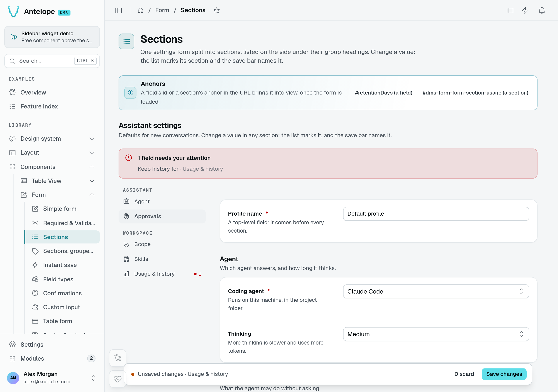Open the Table form page
This screenshot has height=392, width=558.
point(62,321)
